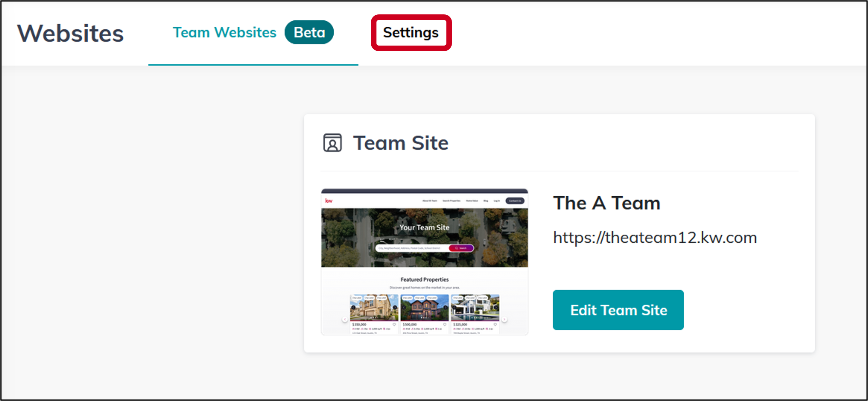Open the https://theateam12.kw.com link
Image resolution: width=868 pixels, height=401 pixels.
point(655,237)
